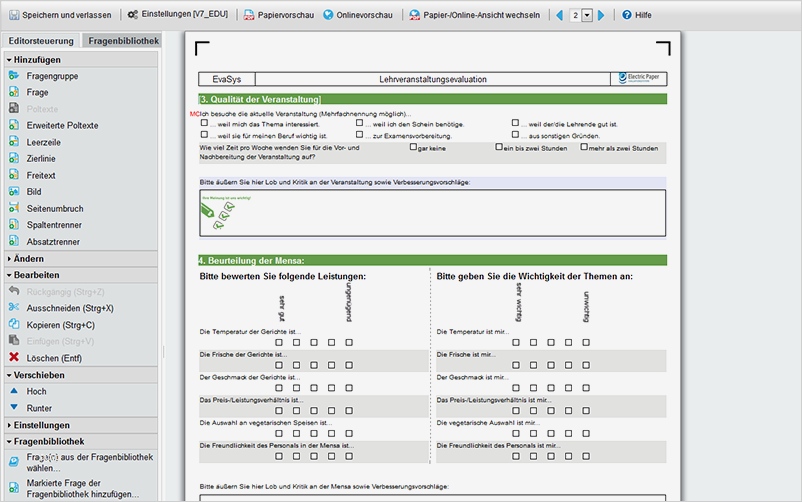Select 'gar keine' checkbox
Viewport: 802px width, 502px height.
pyautogui.click(x=413, y=147)
